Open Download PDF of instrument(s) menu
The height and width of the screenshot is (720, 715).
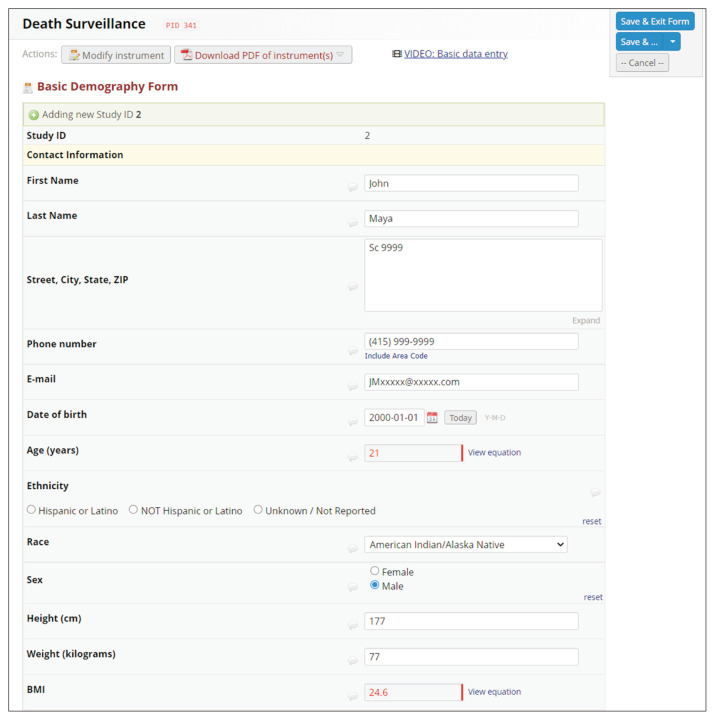264,55
